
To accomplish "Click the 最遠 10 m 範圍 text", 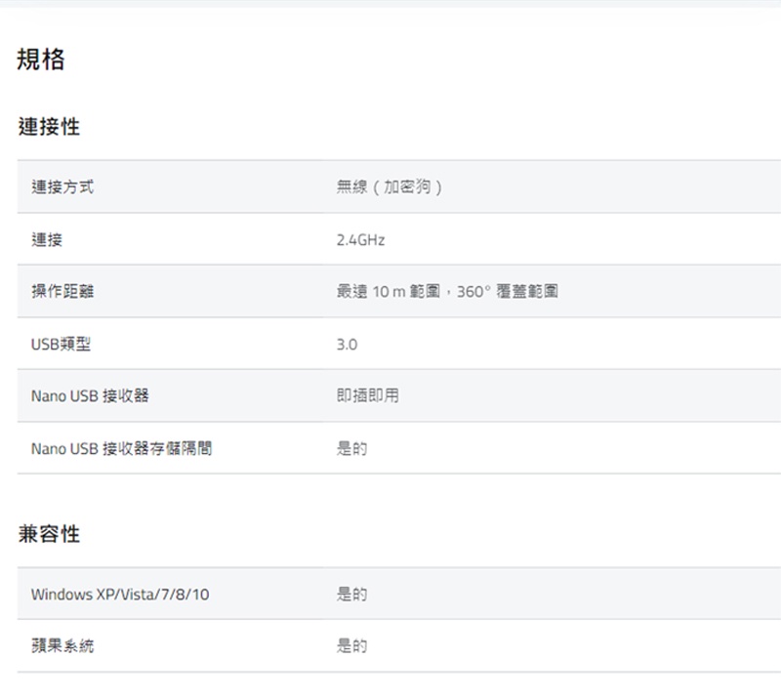I will (391, 291).
